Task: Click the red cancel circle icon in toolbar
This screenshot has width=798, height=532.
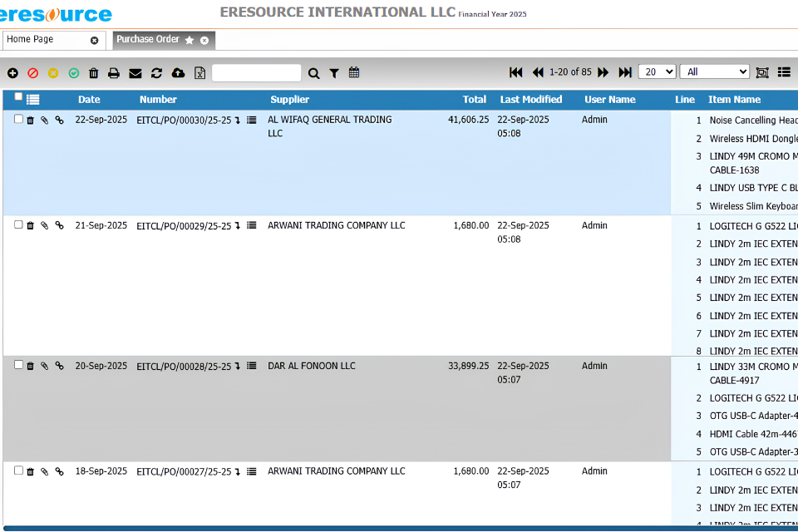Action: (x=33, y=73)
